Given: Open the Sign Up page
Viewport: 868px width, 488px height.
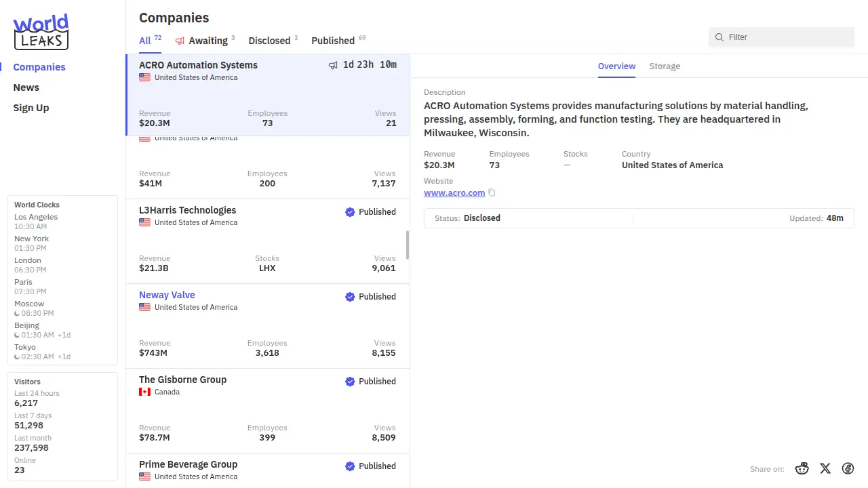Looking at the screenshot, I should [31, 108].
